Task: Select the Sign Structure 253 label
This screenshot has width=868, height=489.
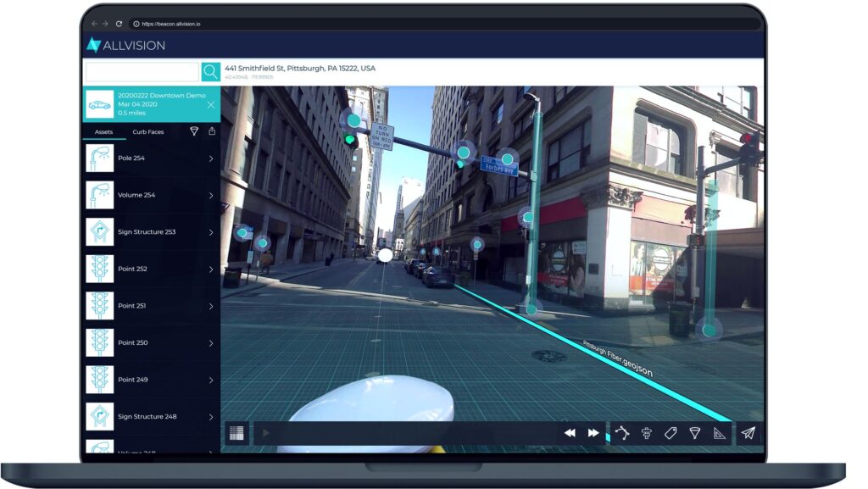Action: coord(147,231)
